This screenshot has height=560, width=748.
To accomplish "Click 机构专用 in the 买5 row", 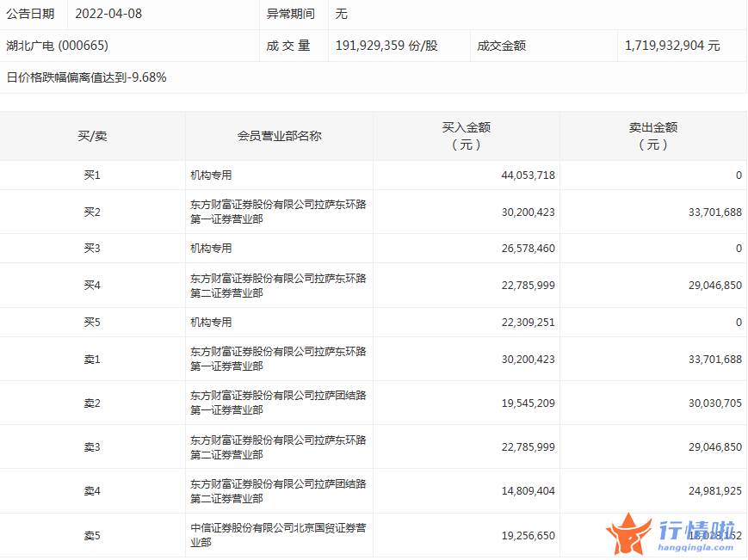I will (211, 323).
